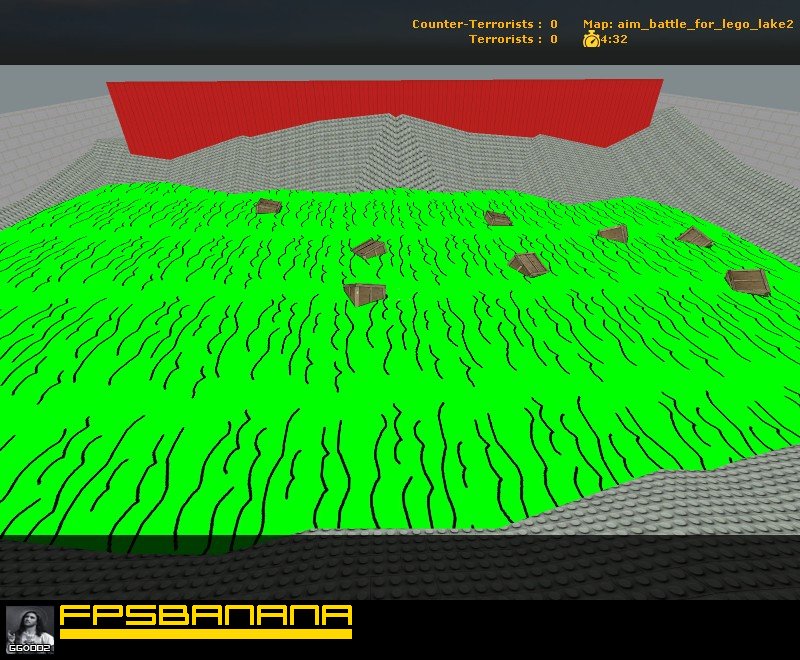Click the far-left crate near the lake's edge
The height and width of the screenshot is (660, 800).
268,206
